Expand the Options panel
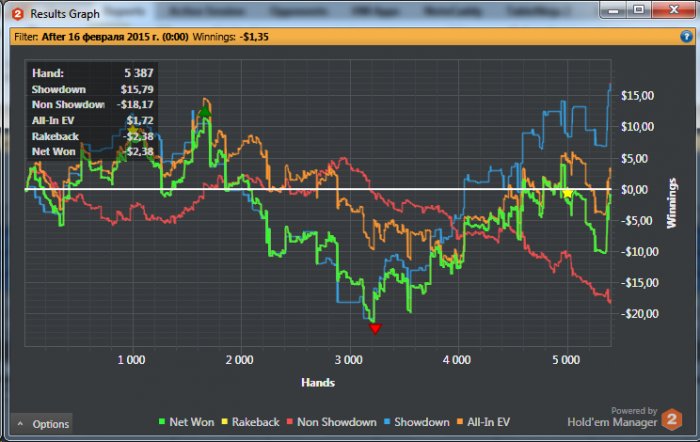700x442 pixels. coord(42,424)
